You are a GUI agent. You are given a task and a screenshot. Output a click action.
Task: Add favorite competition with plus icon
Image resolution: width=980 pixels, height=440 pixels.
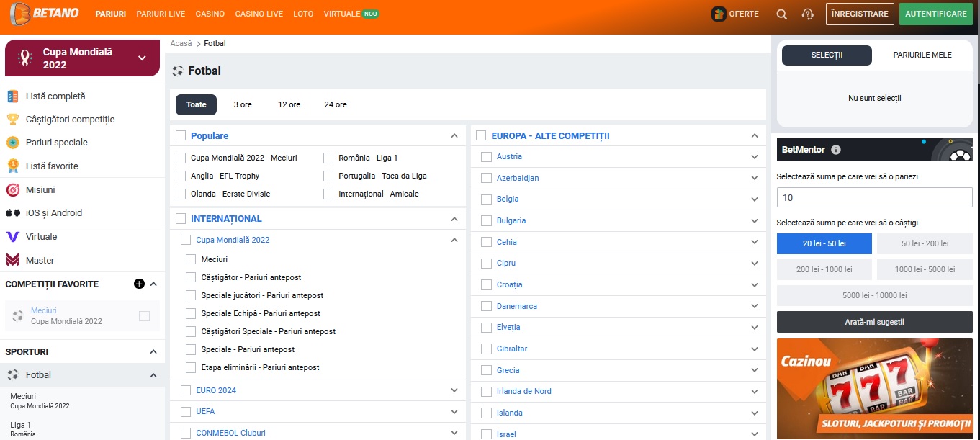139,284
